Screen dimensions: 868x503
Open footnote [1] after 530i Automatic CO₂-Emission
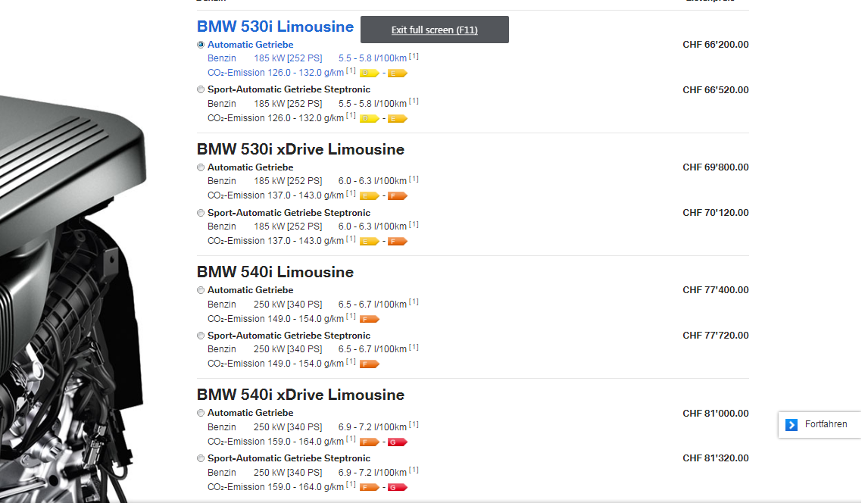point(351,71)
